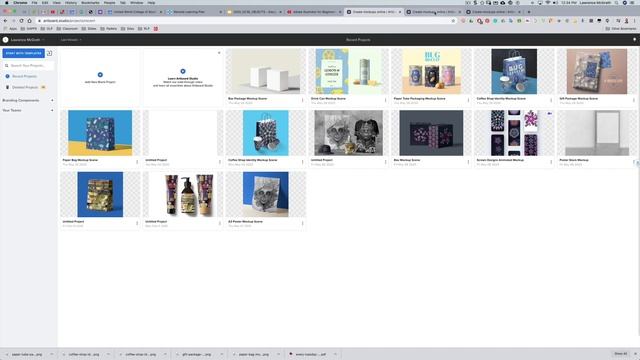The height and width of the screenshot is (360, 640).
Task: Open the A3 Poster Mockup Scene thumbnail
Action: coord(266,194)
